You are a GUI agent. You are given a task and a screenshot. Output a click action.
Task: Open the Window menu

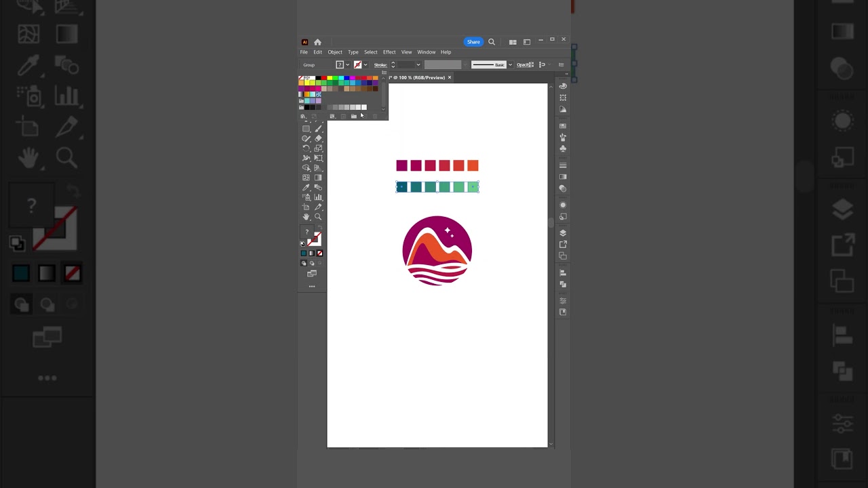pyautogui.click(x=427, y=52)
